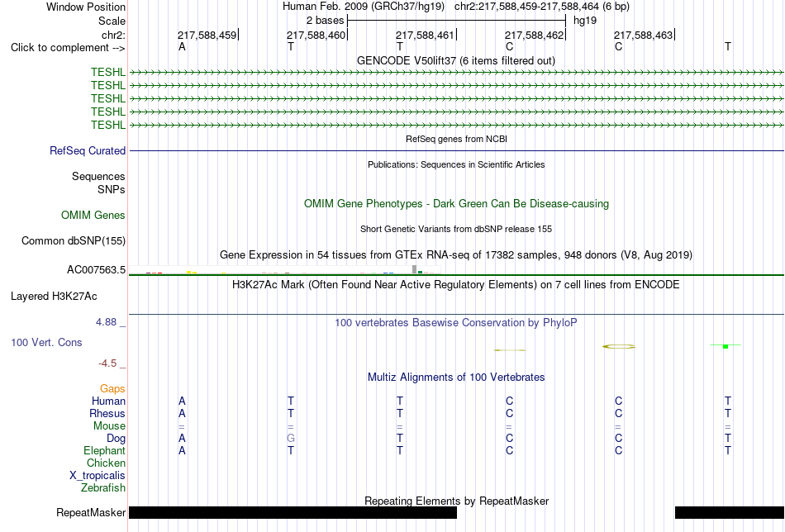Click 'Short Genetic Variants from dbSNP release 155'
The image size is (785, 532).
456,229
